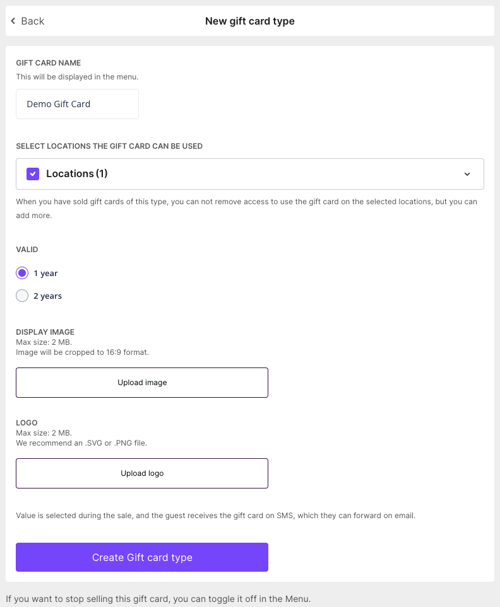Image resolution: width=500 pixels, height=607 pixels.
Task: Click the GIFT CARD NAME label
Action: click(x=48, y=63)
